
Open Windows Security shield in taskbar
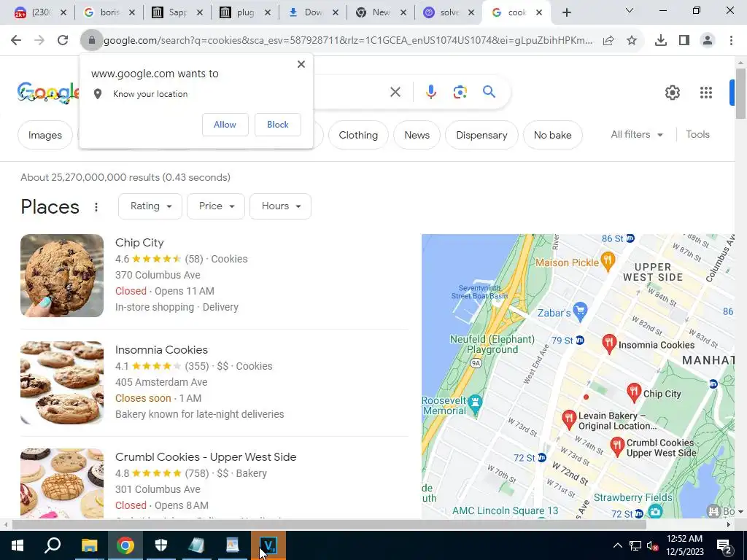point(161,545)
